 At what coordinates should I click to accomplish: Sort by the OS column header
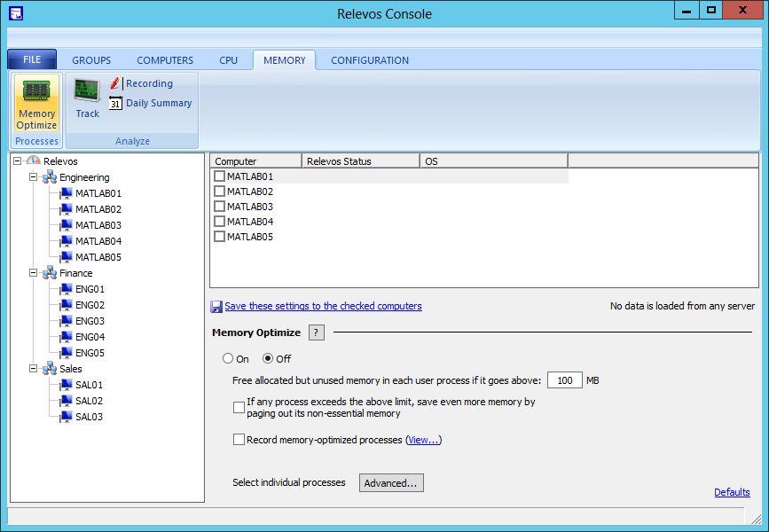[x=494, y=160]
